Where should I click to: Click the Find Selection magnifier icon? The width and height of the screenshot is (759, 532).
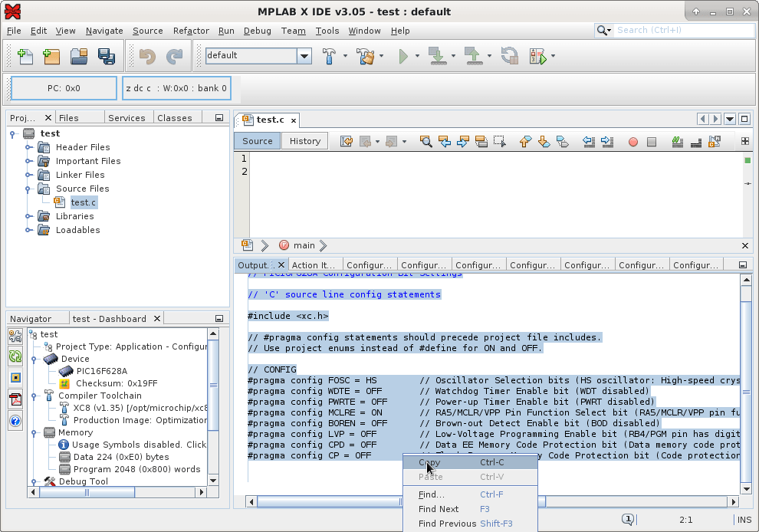pos(426,141)
